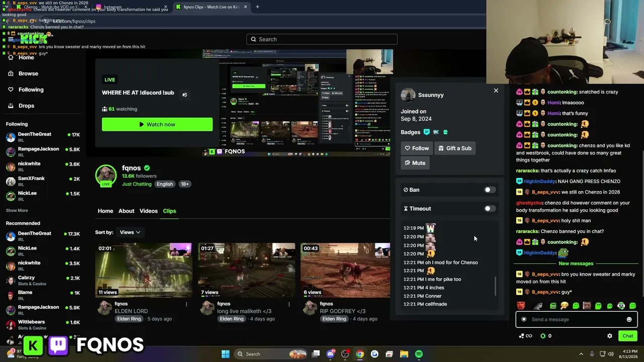This screenshot has width=644, height=362.
Task: Open Discord from the taskbar
Action: 330,354
